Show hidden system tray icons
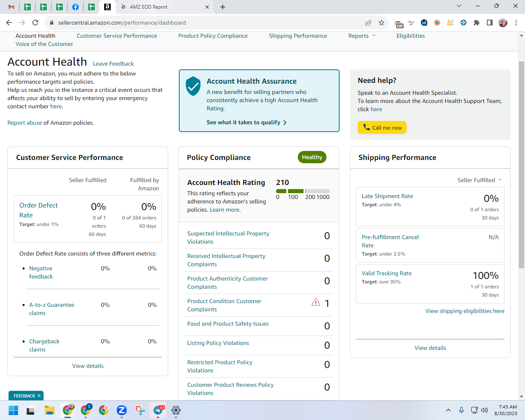525x420 pixels. tap(448, 410)
